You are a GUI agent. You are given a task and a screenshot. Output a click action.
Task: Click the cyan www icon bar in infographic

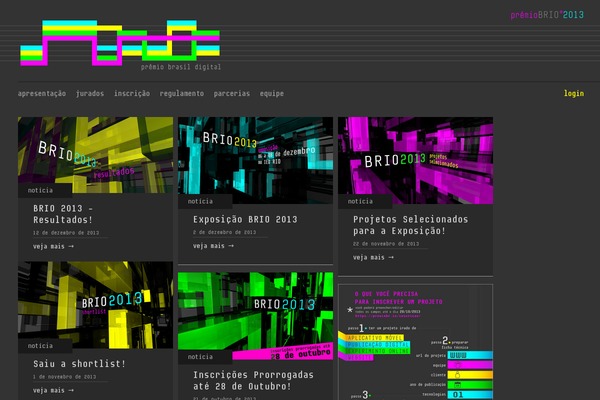tap(470, 355)
